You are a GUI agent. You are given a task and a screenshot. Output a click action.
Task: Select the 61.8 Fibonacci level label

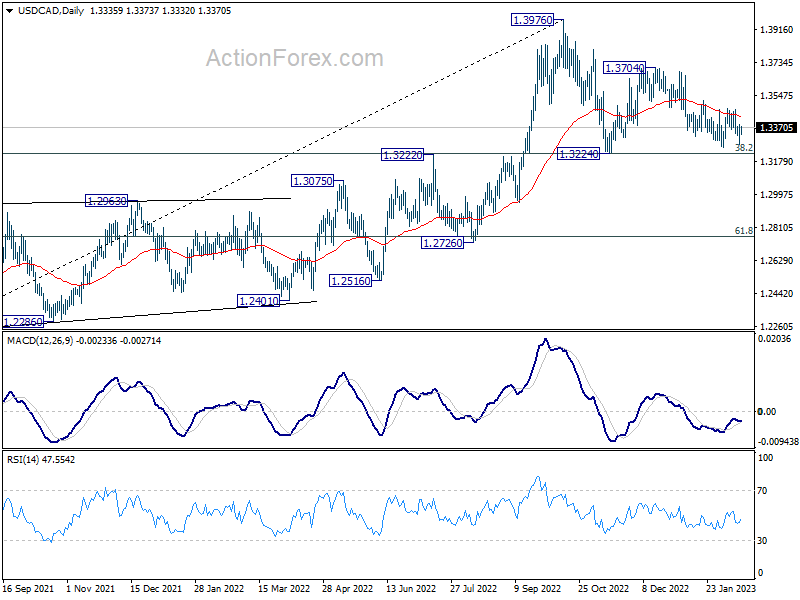click(743, 231)
